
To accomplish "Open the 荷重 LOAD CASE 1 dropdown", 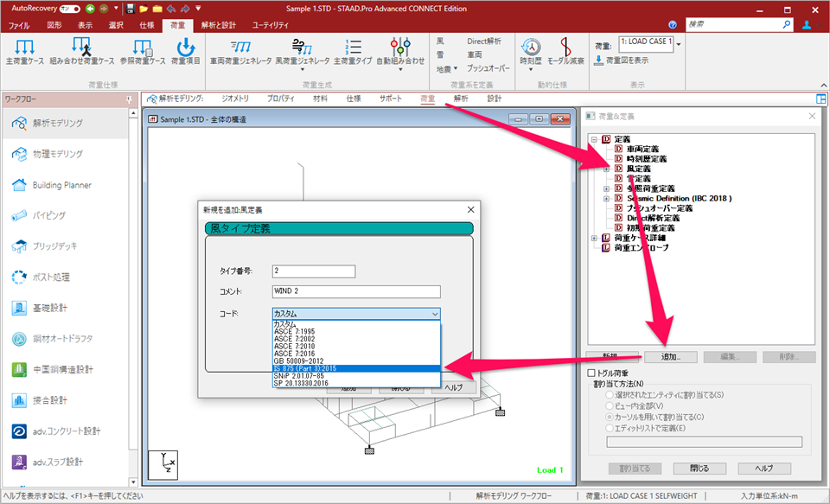I will 680,44.
